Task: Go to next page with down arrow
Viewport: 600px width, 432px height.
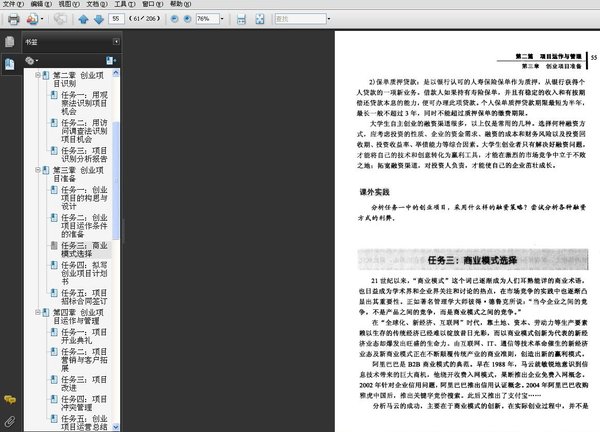Action: 99,19
